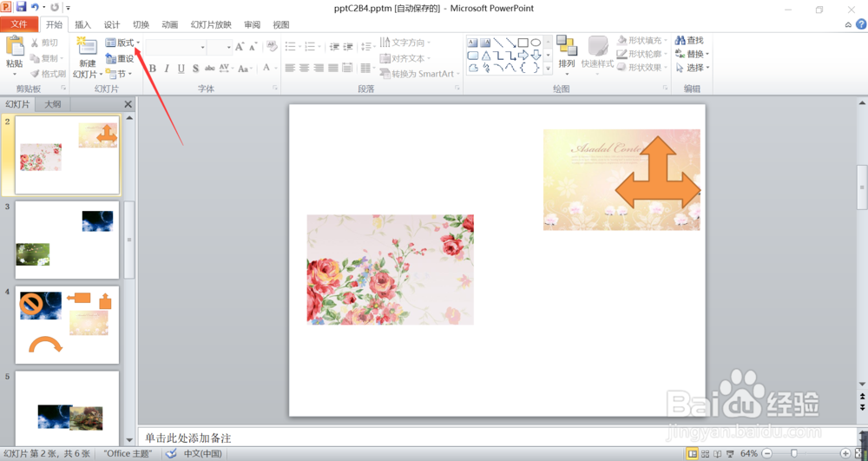
Task: Open the Customize Quick Access Toolbar dropdown
Action: 68,8
